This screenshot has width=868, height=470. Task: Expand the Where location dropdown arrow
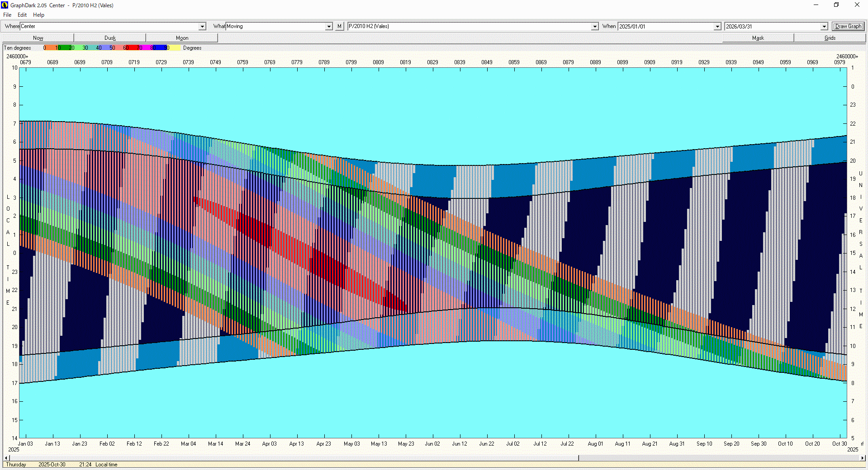click(x=202, y=27)
